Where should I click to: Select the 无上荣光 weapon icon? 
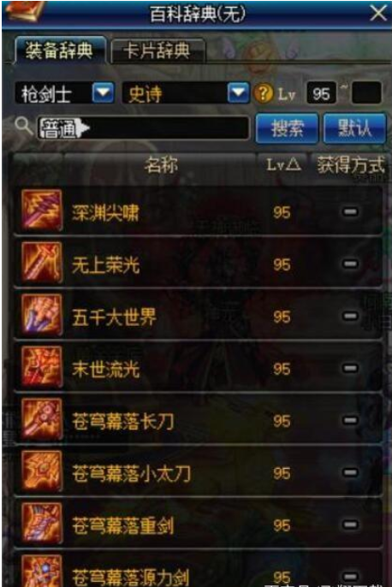coord(41,262)
